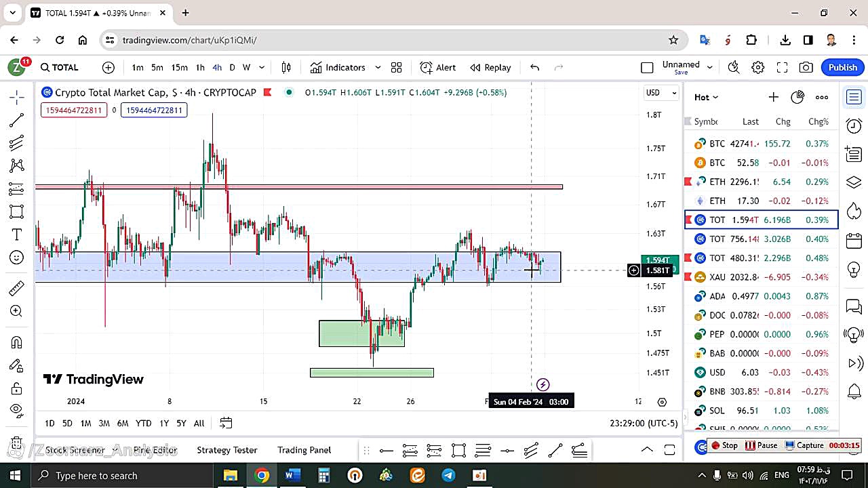The height and width of the screenshot is (488, 868).
Task: Switch to the D daily timeframe
Action: tap(232, 67)
